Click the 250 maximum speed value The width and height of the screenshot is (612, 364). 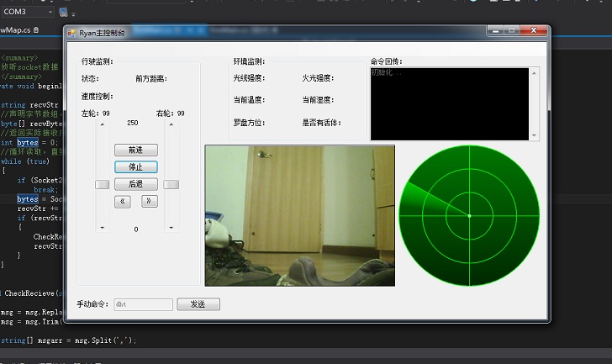coord(132,123)
